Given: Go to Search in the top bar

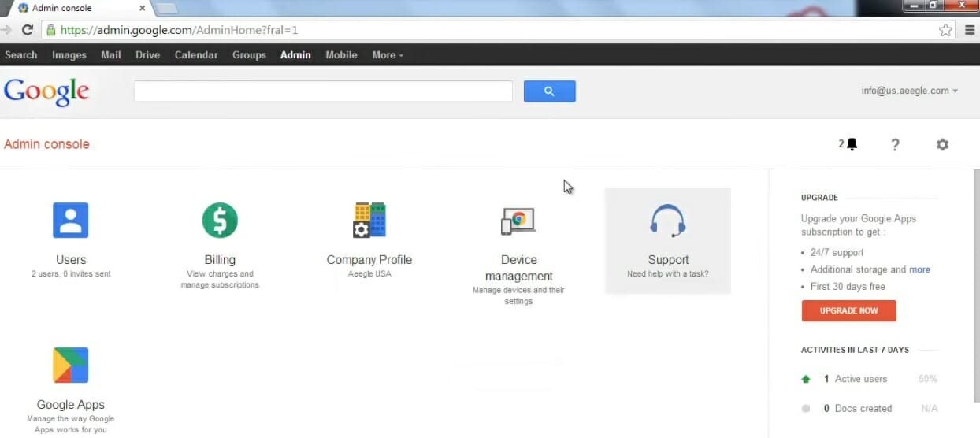Looking at the screenshot, I should click(21, 55).
